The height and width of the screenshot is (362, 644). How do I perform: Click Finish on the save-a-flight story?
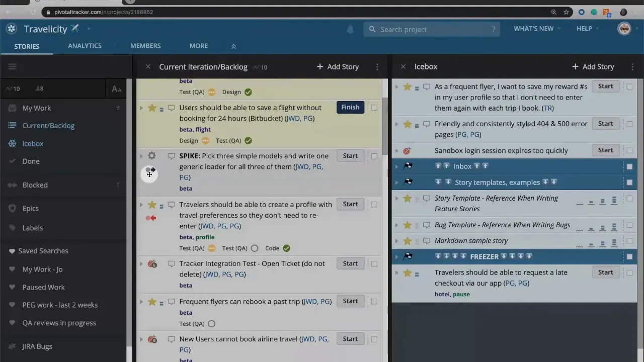[x=350, y=107]
